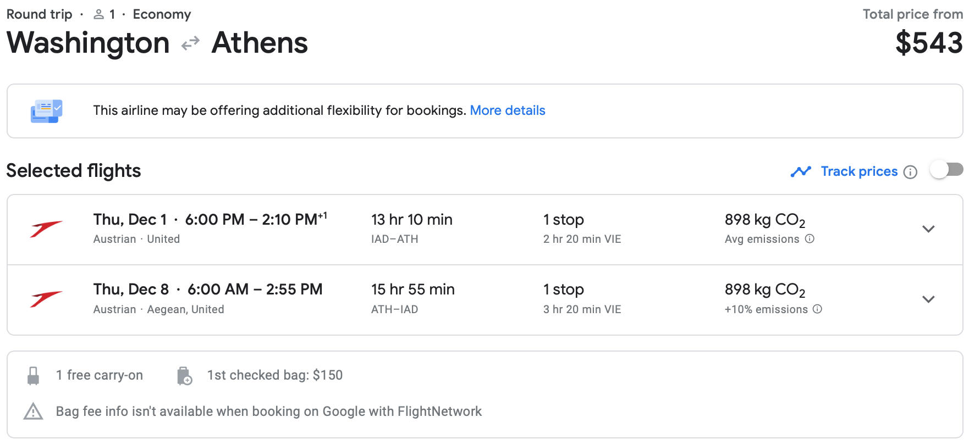Expand the Thu, Dec 1 flight details

pos(928,229)
